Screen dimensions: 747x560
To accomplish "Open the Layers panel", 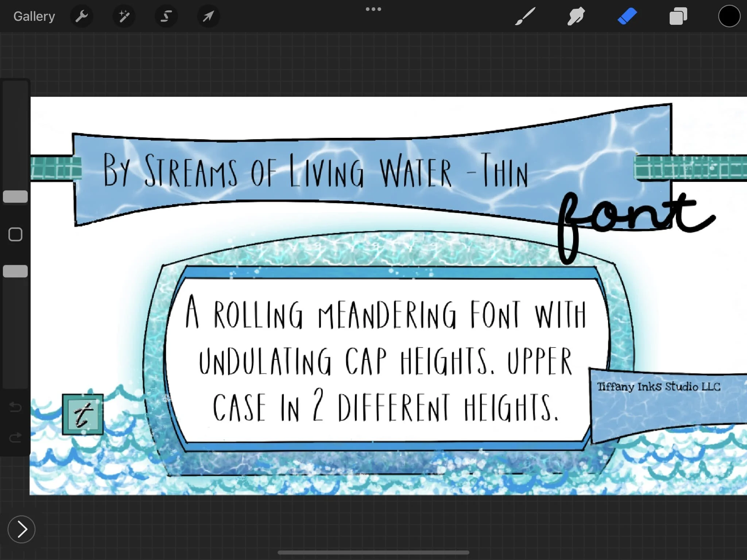I will click(x=678, y=16).
